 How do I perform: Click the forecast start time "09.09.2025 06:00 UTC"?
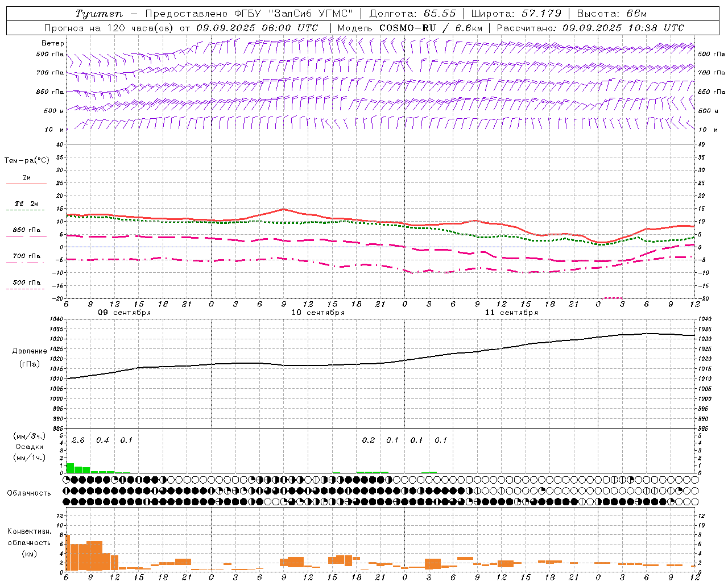coord(257,28)
